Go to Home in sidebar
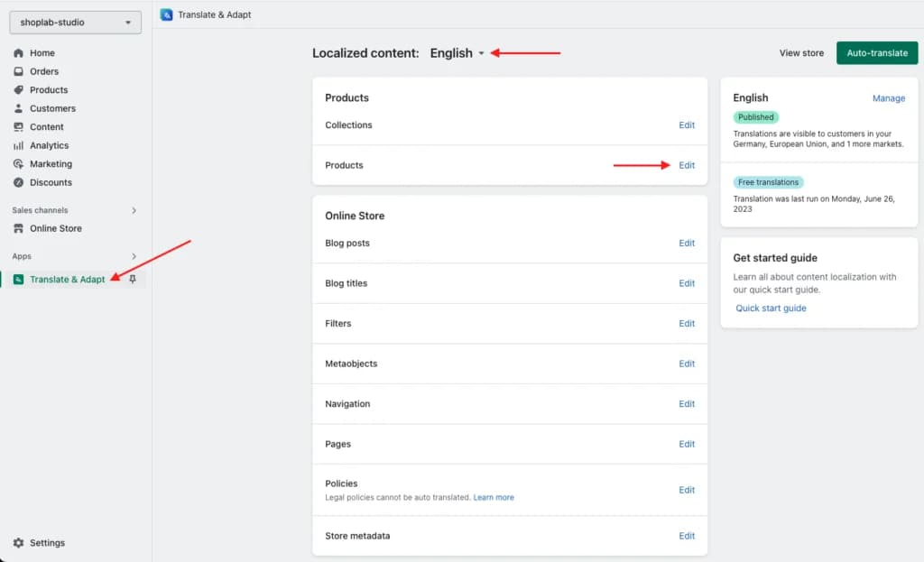The width and height of the screenshot is (924, 562). 42,53
